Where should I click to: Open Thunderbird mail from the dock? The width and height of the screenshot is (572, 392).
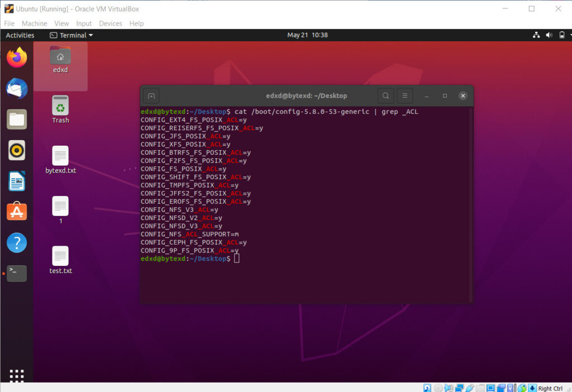[x=16, y=88]
